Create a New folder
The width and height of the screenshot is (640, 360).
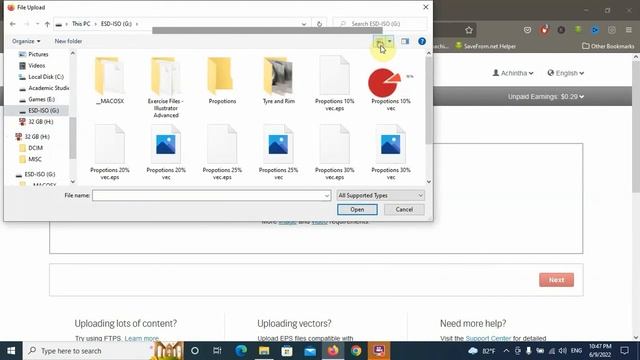pyautogui.click(x=68, y=41)
